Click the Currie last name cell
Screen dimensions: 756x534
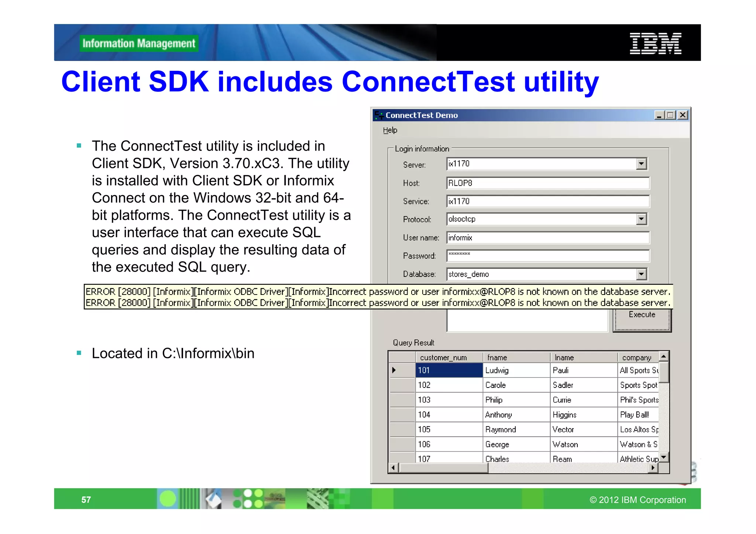pos(584,400)
